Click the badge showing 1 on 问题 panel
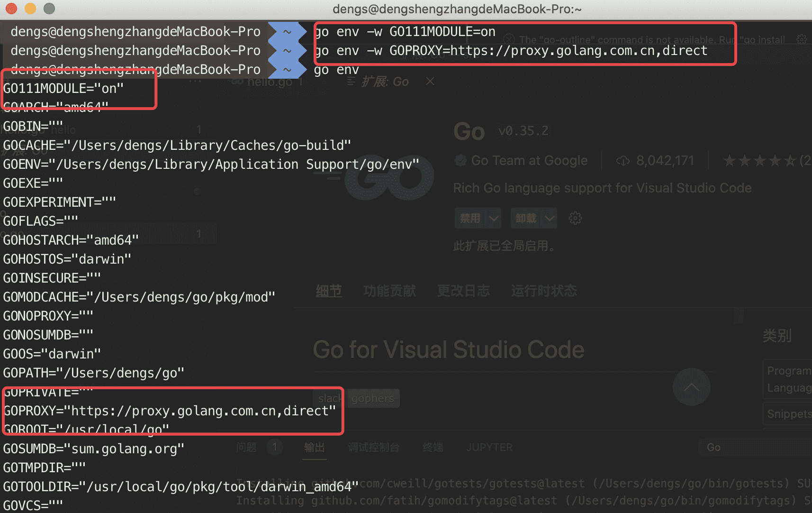Image resolution: width=812 pixels, height=513 pixels. [x=274, y=447]
